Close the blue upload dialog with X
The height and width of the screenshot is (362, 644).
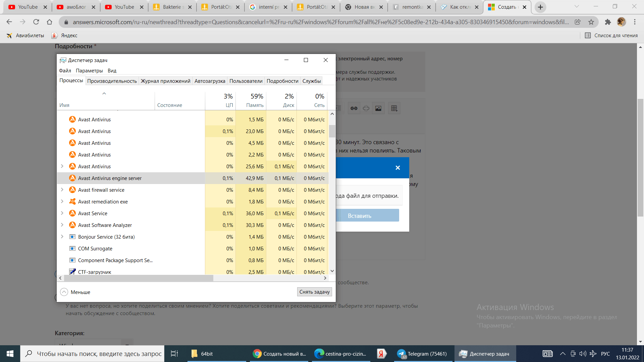[397, 168]
